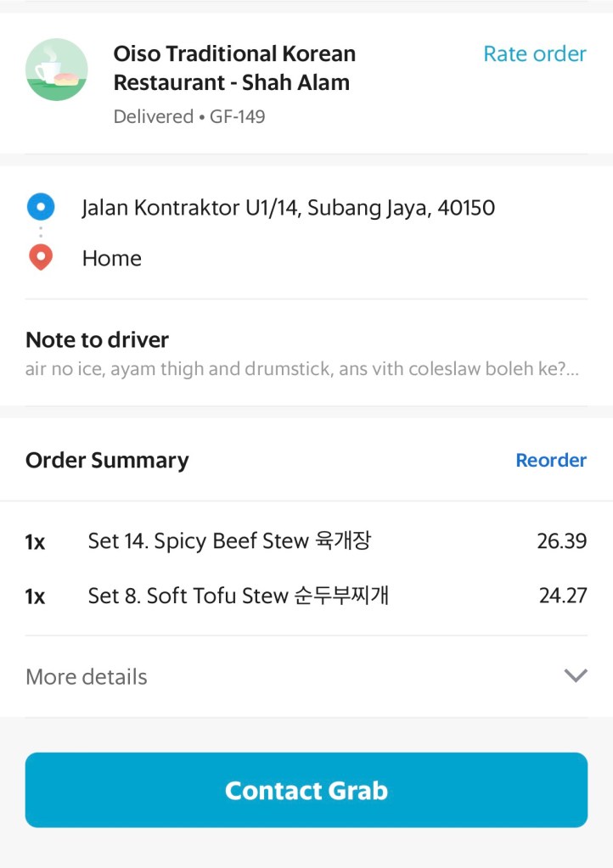Click the 26.39 price amount
Screen dimensions: 613x868
(x=561, y=541)
